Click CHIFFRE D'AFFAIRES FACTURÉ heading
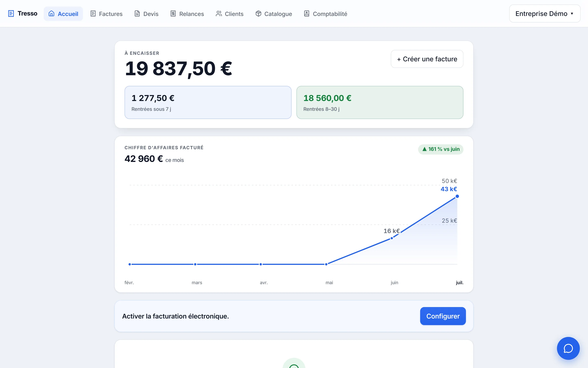588x368 pixels. click(x=164, y=147)
